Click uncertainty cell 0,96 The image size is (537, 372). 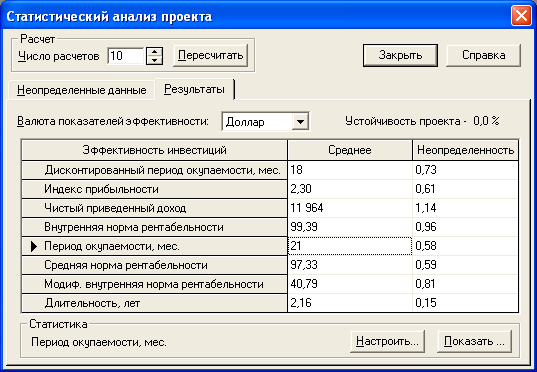pos(465,227)
